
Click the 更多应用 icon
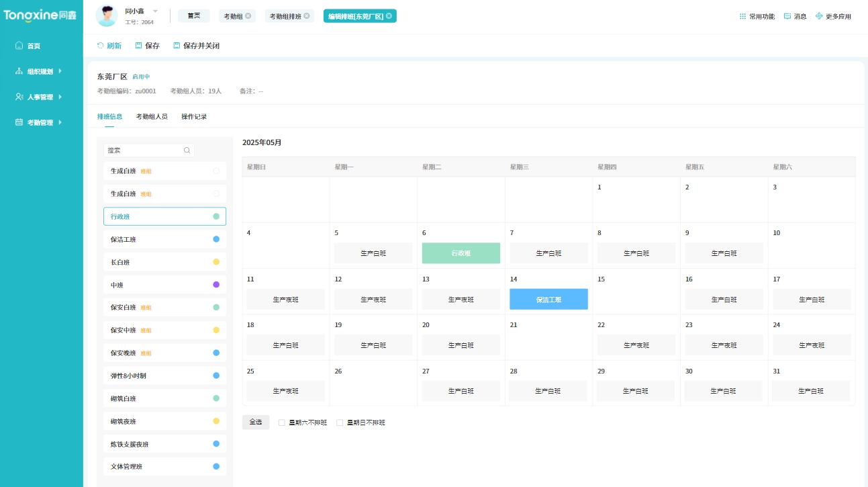click(x=819, y=16)
